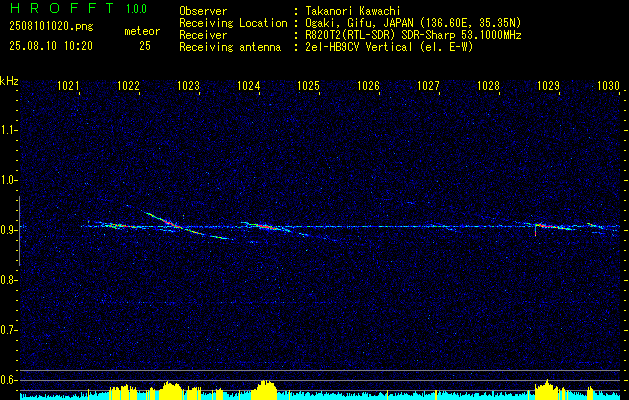
Task: Click the 1030 time axis marker
Action: [x=608, y=85]
